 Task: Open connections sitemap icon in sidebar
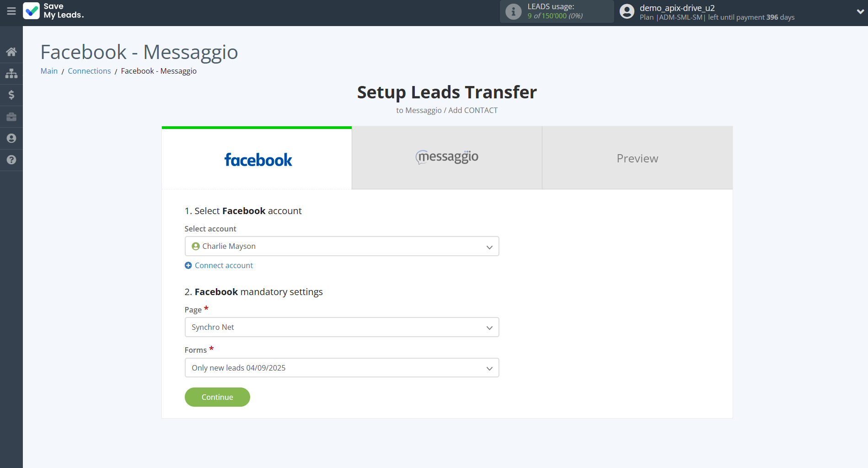coord(11,73)
